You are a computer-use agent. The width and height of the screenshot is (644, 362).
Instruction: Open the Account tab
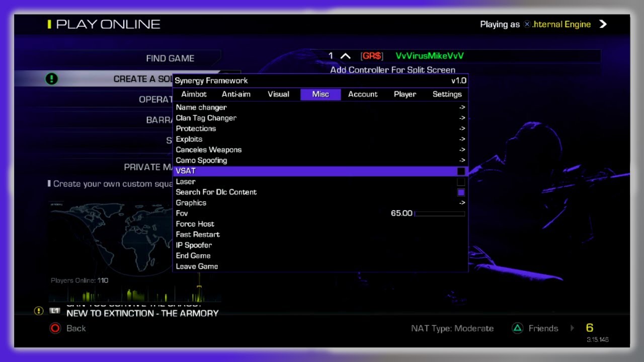coord(363,94)
